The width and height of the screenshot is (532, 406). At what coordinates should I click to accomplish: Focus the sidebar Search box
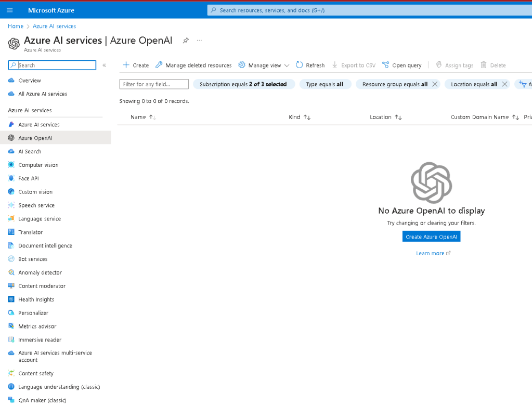pyautogui.click(x=52, y=65)
